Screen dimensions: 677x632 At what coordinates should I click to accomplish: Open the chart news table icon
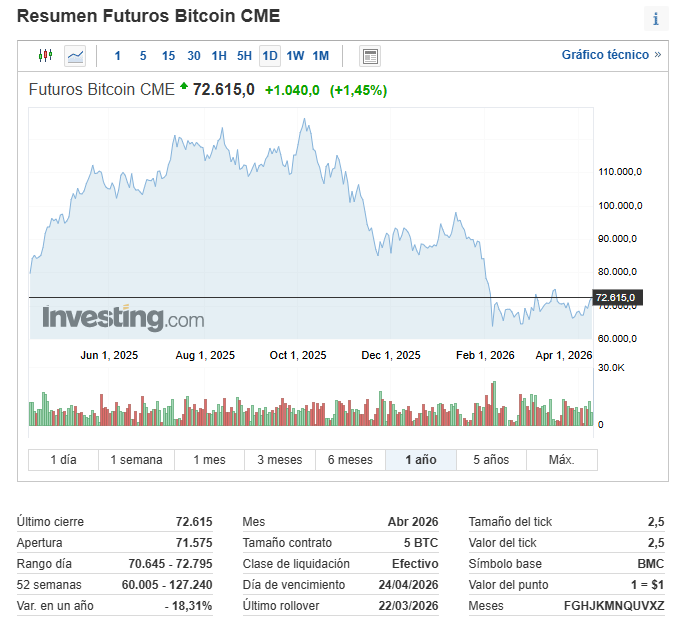click(x=370, y=56)
